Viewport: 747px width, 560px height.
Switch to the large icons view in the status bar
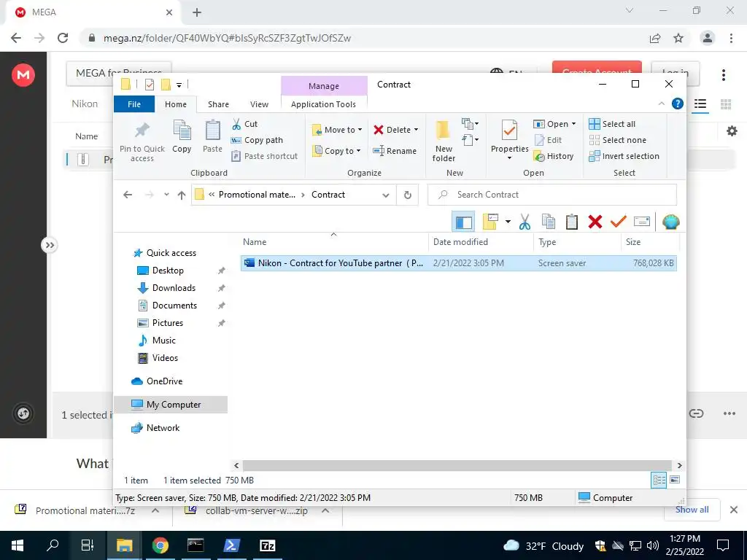[675, 480]
